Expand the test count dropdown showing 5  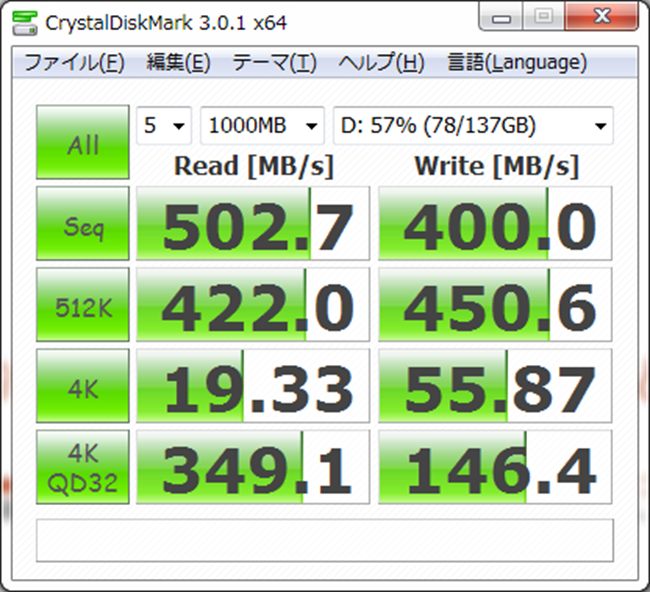164,126
